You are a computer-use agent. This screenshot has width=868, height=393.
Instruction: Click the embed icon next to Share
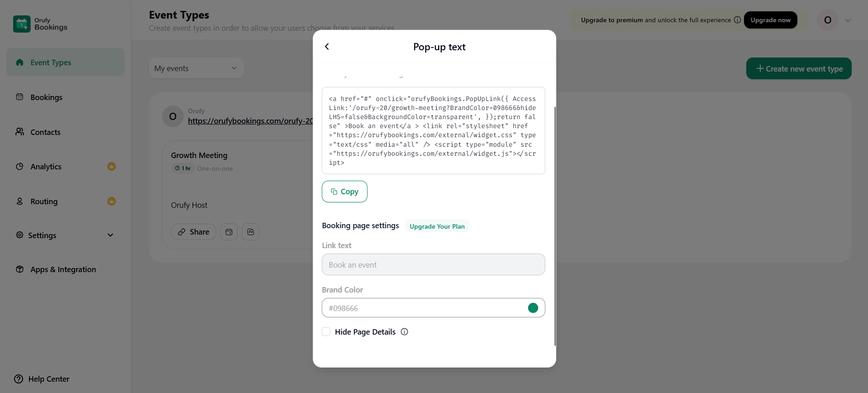click(251, 232)
